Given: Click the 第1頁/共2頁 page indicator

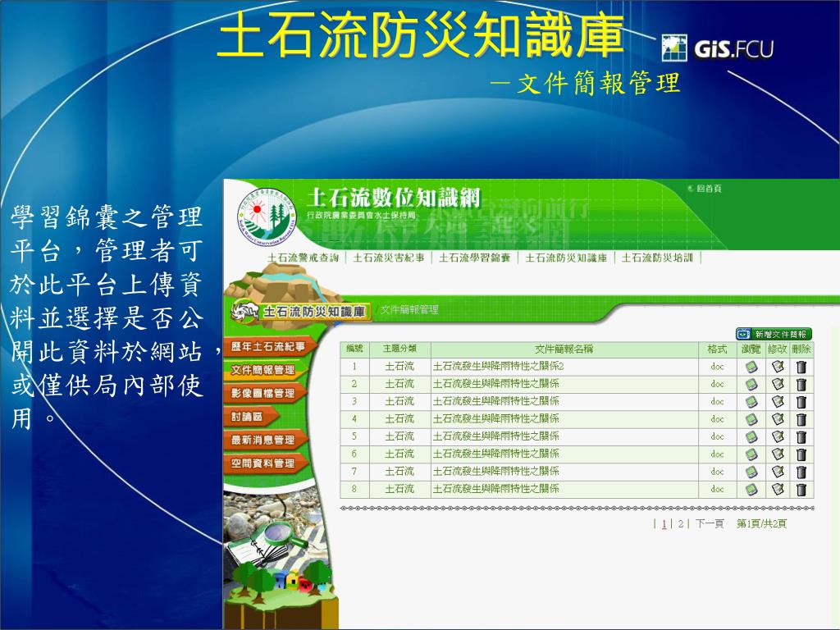Looking at the screenshot, I should tap(761, 524).
